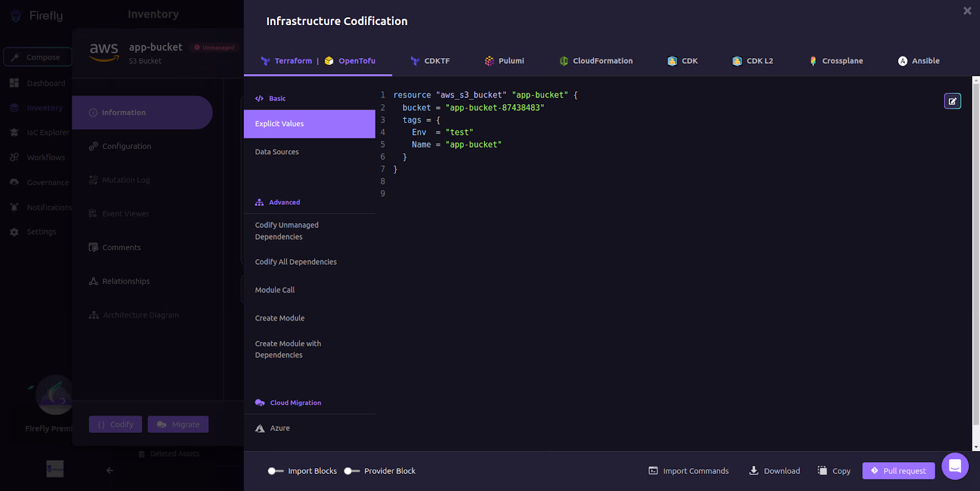This screenshot has height=491, width=980.
Task: Click the back arrow icon at bottom left
Action: (x=110, y=470)
